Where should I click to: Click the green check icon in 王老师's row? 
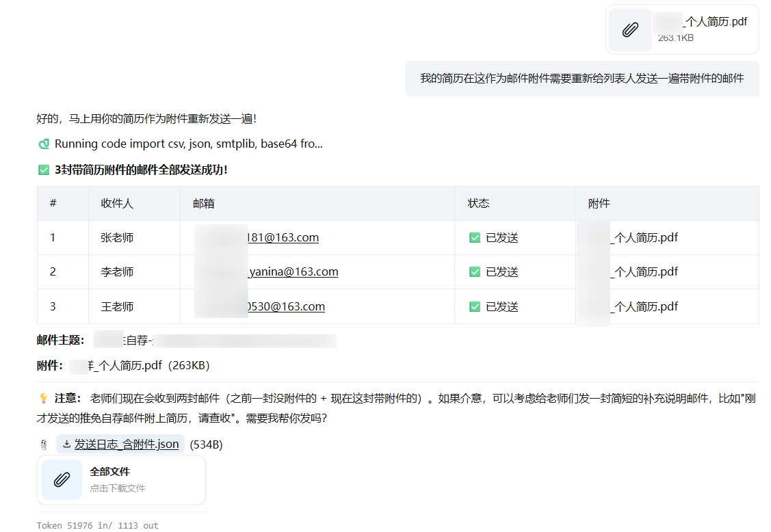475,307
